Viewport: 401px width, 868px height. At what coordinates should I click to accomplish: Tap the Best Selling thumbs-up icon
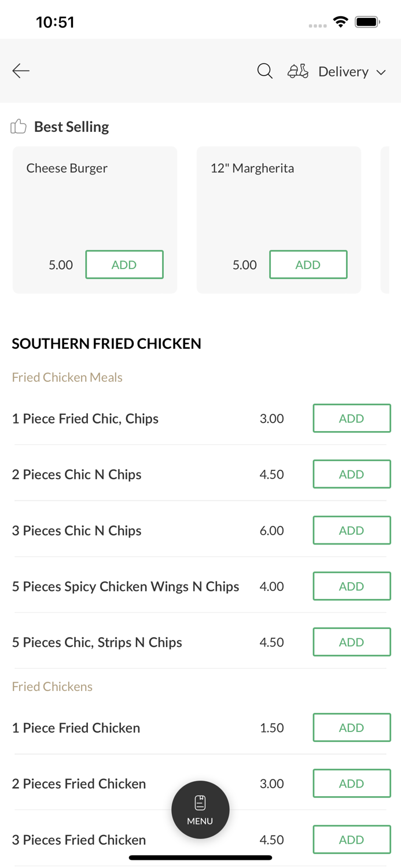click(19, 126)
